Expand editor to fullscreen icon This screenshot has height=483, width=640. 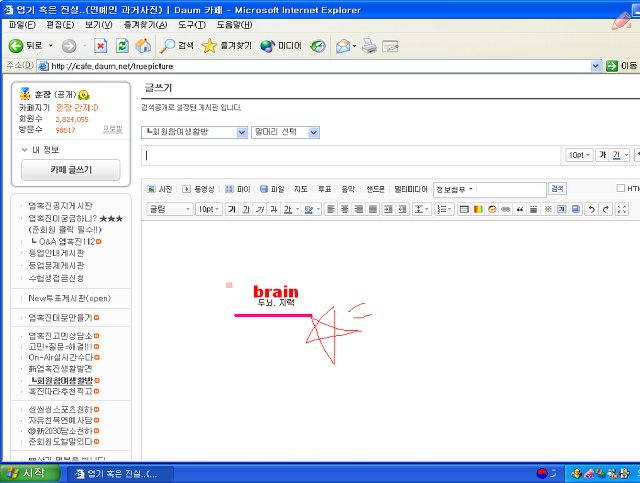(x=622, y=209)
